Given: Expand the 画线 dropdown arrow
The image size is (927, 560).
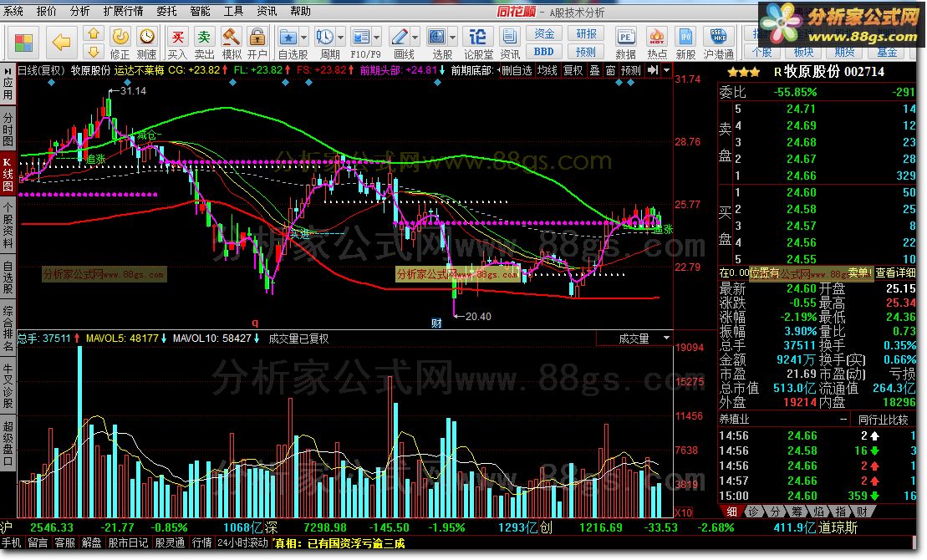Looking at the screenshot, I should 415,38.
